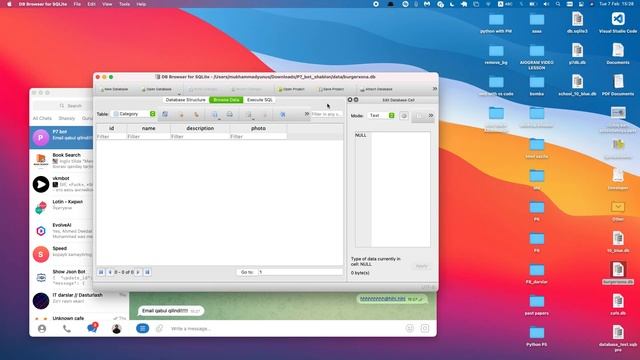Click the name column header
640x360 pixels.
149,128
